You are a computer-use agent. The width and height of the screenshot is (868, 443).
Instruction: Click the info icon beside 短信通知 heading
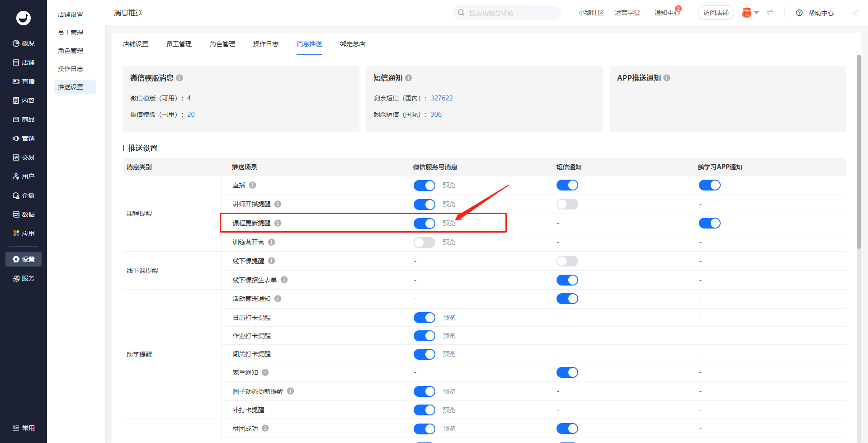[x=408, y=78]
